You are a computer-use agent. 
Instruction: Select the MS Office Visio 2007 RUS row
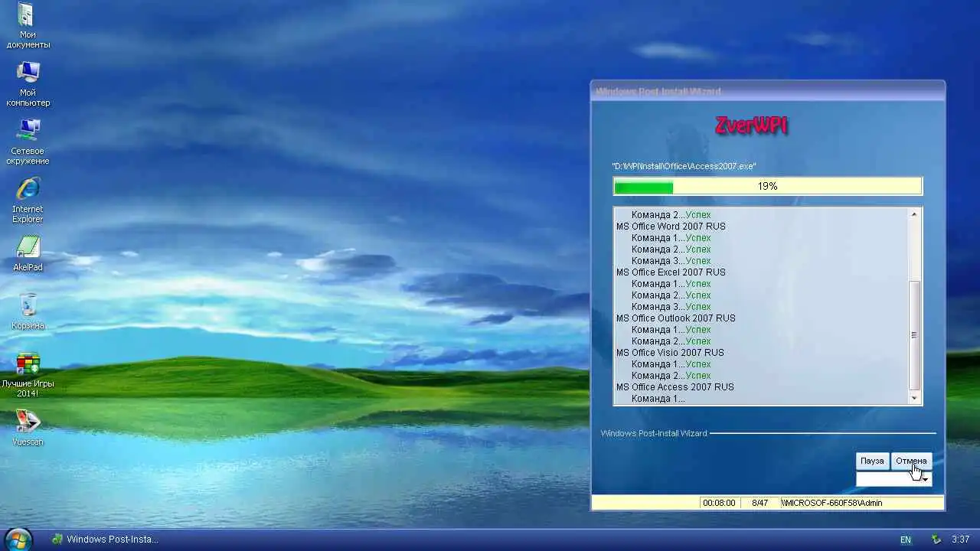pyautogui.click(x=670, y=353)
